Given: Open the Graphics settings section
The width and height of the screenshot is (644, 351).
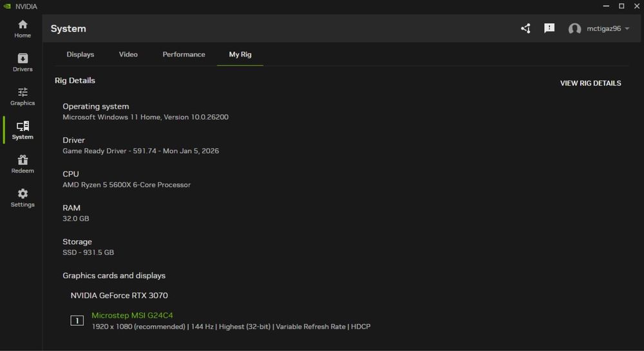Looking at the screenshot, I should point(23,97).
